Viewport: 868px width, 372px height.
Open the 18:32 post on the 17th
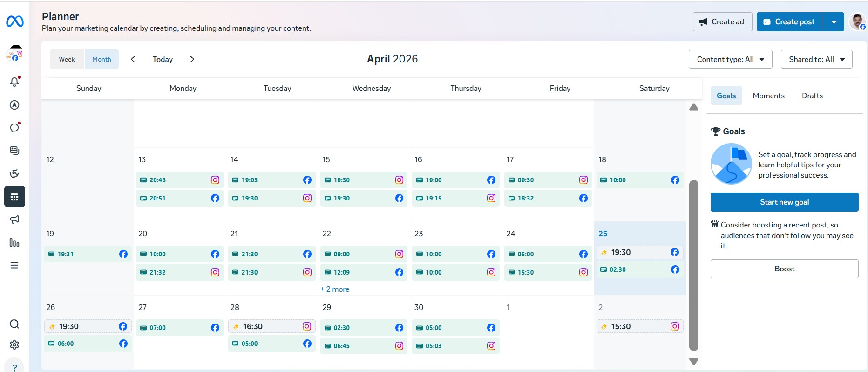(548, 198)
